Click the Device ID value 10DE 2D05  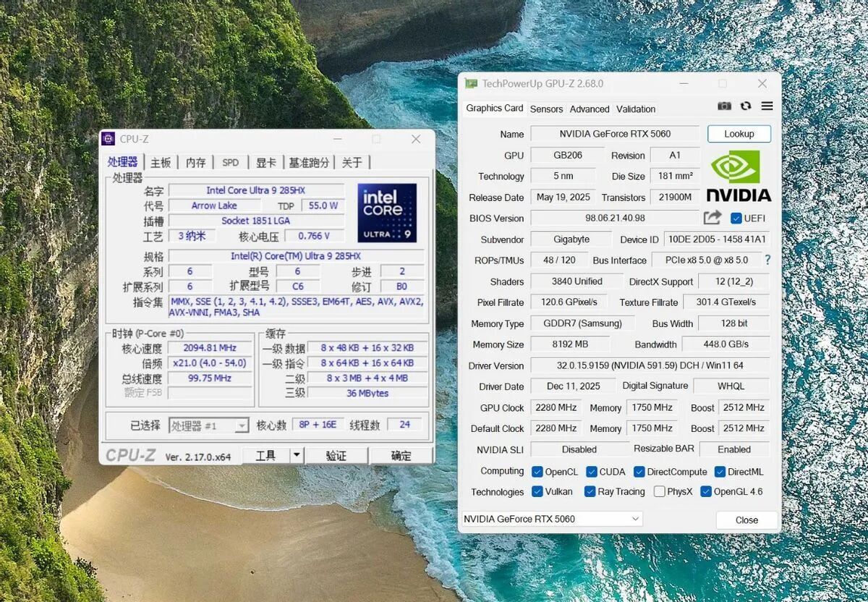click(716, 239)
